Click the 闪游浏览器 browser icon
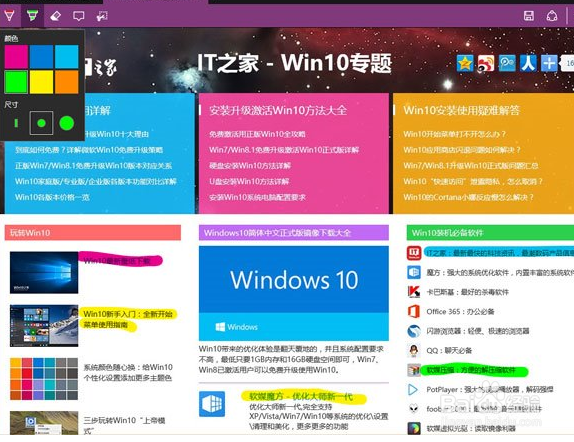 tap(414, 331)
